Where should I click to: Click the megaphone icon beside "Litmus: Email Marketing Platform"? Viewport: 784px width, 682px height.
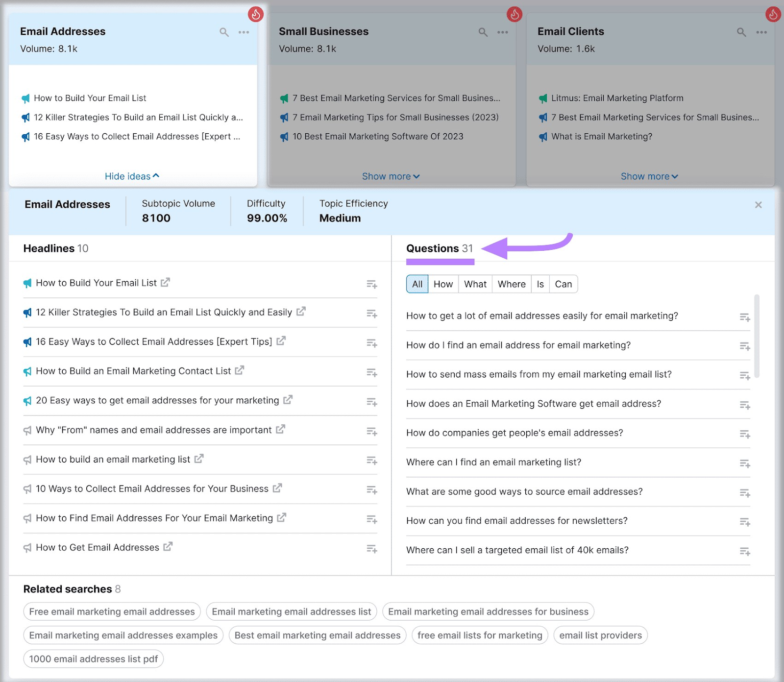(x=544, y=98)
